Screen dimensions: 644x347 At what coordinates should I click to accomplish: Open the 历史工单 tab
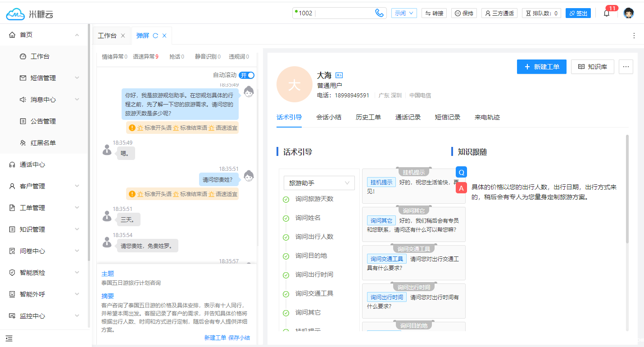coord(368,117)
